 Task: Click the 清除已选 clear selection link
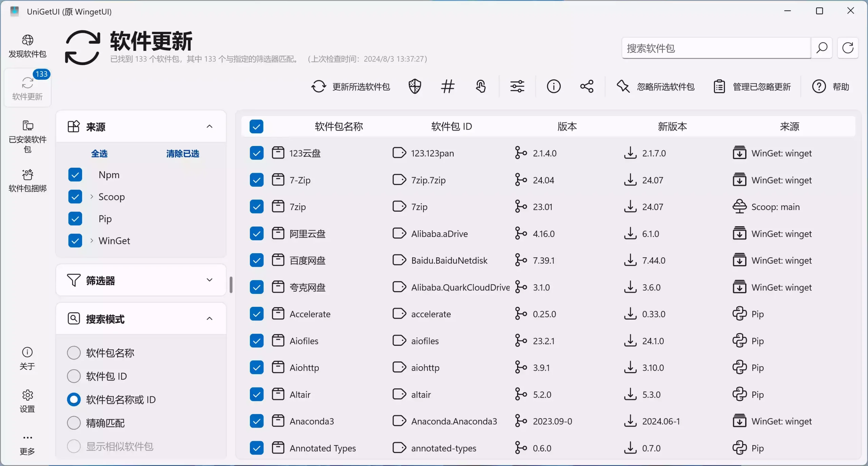click(182, 154)
